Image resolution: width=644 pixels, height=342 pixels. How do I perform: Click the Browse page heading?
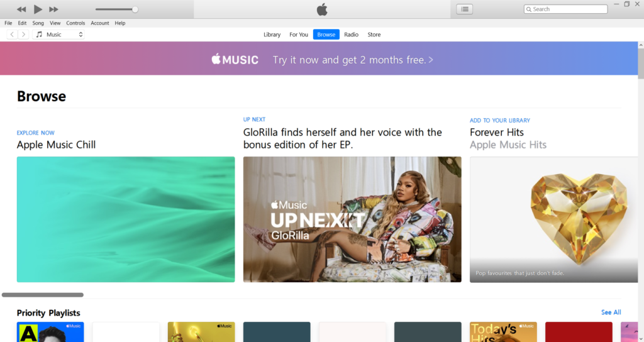click(x=42, y=96)
